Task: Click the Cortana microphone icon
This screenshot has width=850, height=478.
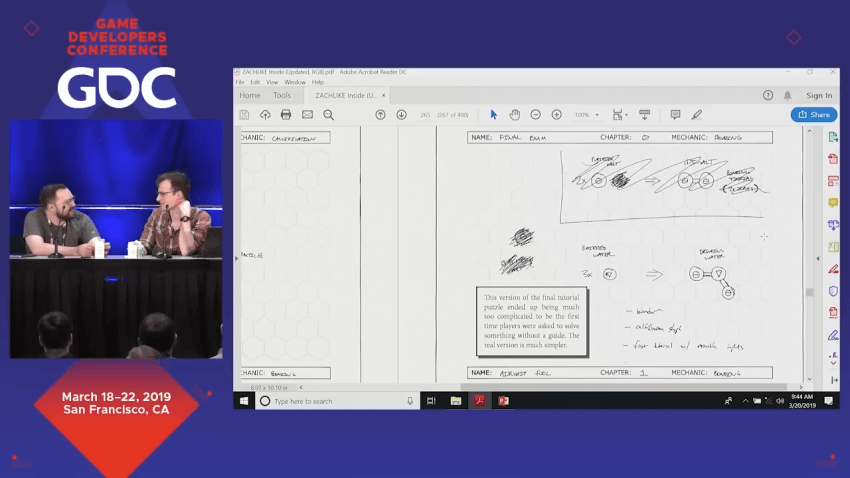Action: pyautogui.click(x=410, y=401)
